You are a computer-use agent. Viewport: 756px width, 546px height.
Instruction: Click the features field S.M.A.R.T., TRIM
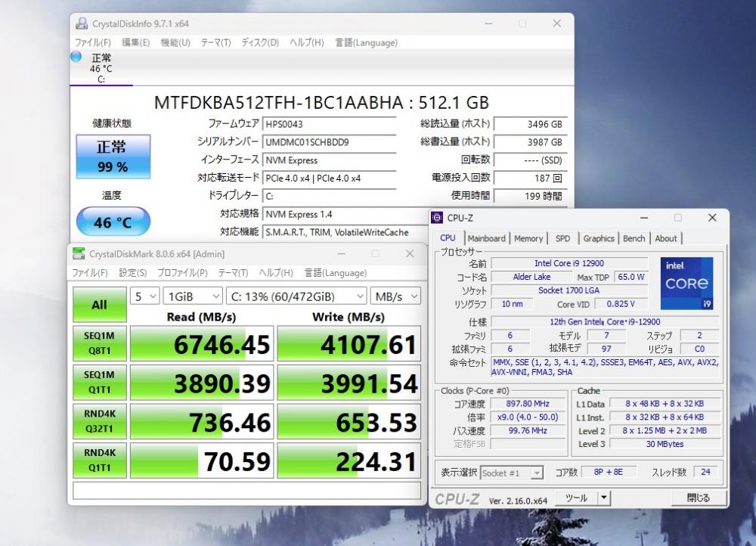345,232
